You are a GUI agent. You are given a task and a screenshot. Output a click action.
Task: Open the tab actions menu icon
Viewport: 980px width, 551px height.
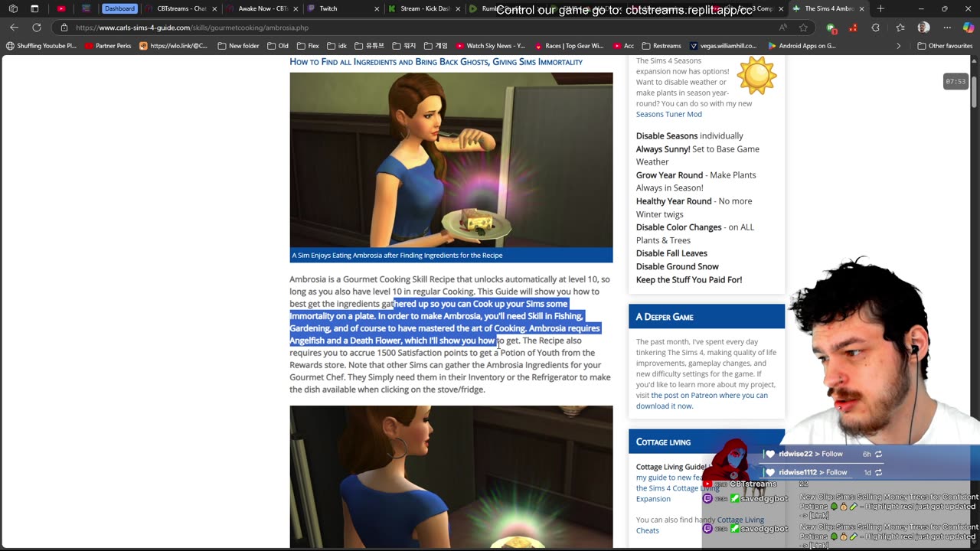[x=34, y=8]
